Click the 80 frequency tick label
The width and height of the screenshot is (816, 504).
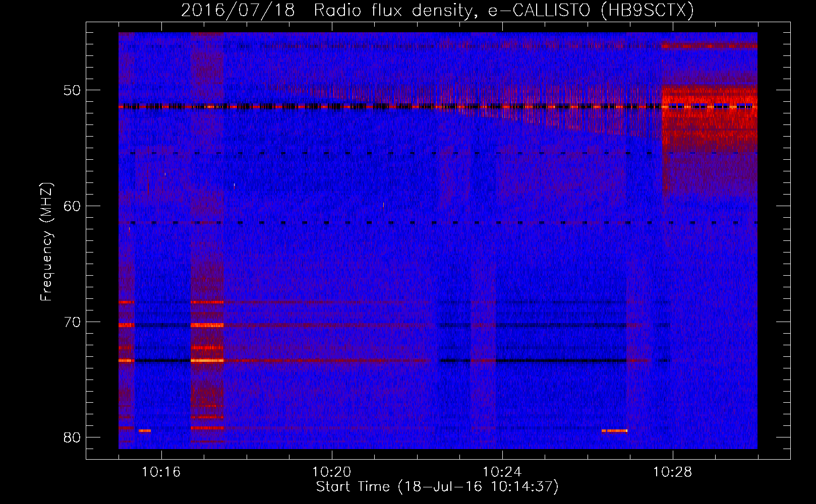[72, 437]
